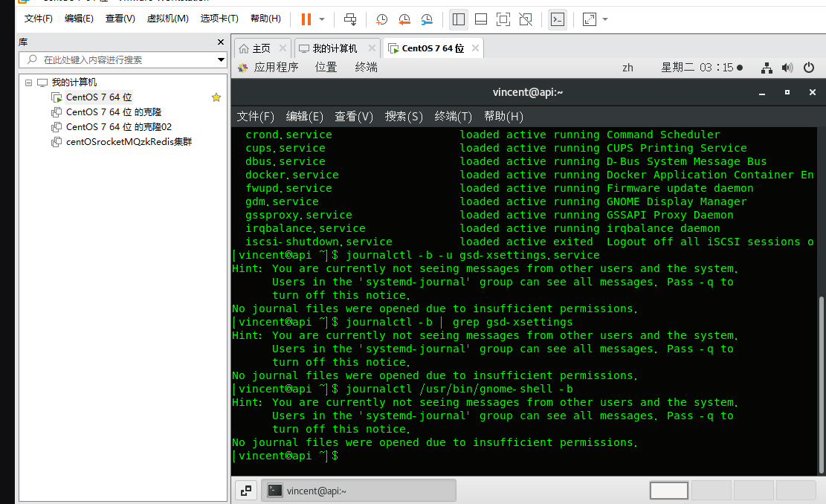Open the console view toolbar icon
Viewport: 826px width, 504px height.
(x=558, y=19)
